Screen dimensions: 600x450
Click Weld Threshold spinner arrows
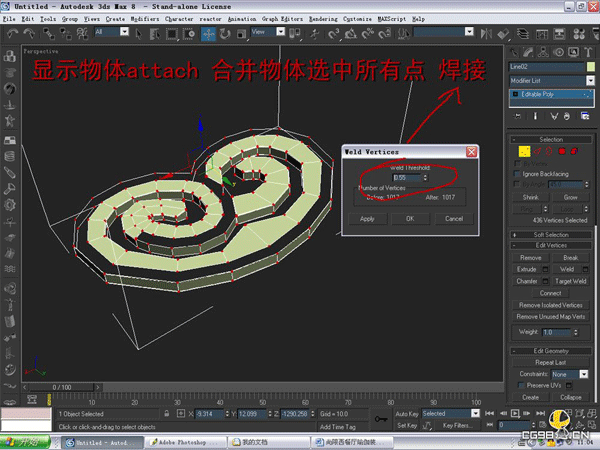pos(425,178)
